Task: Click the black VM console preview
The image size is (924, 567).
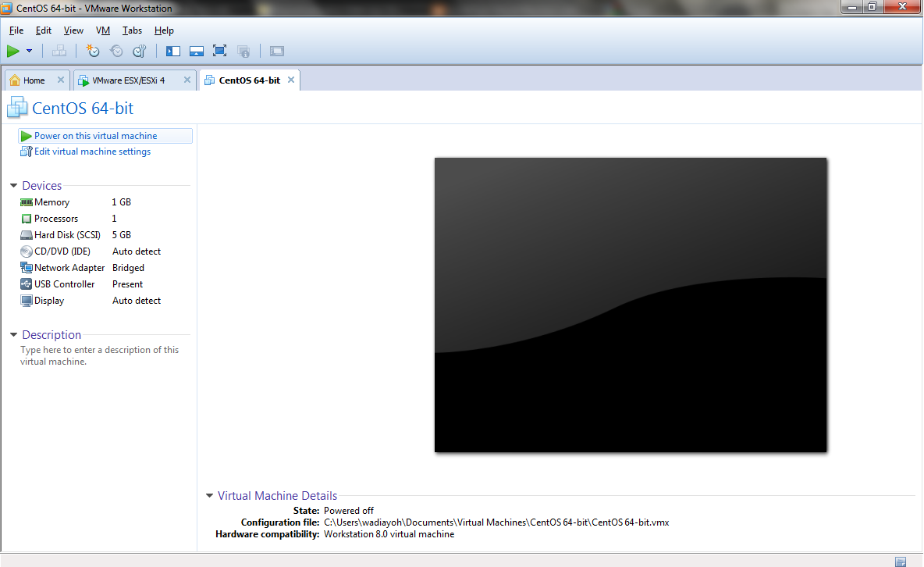Action: (631, 305)
